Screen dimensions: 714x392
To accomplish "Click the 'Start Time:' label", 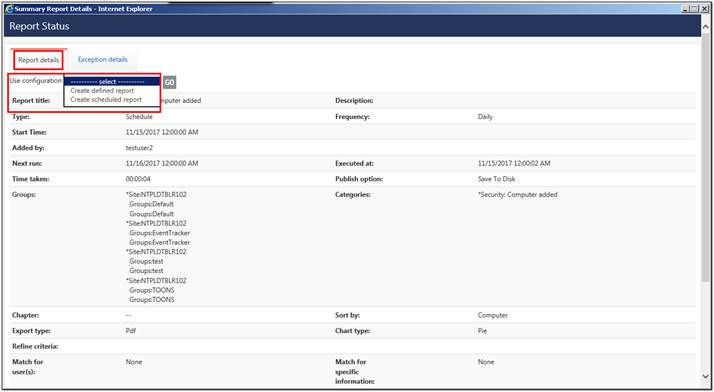I will 29,132.
